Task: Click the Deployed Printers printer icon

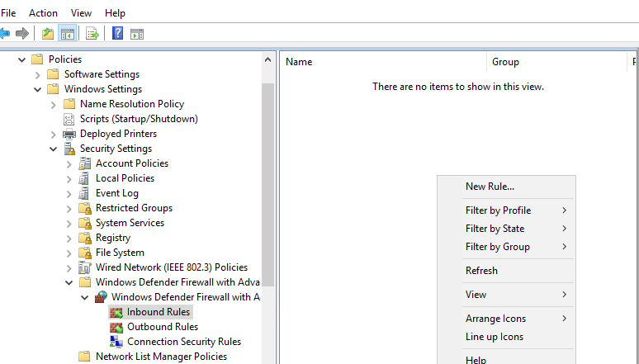Action: tap(69, 134)
